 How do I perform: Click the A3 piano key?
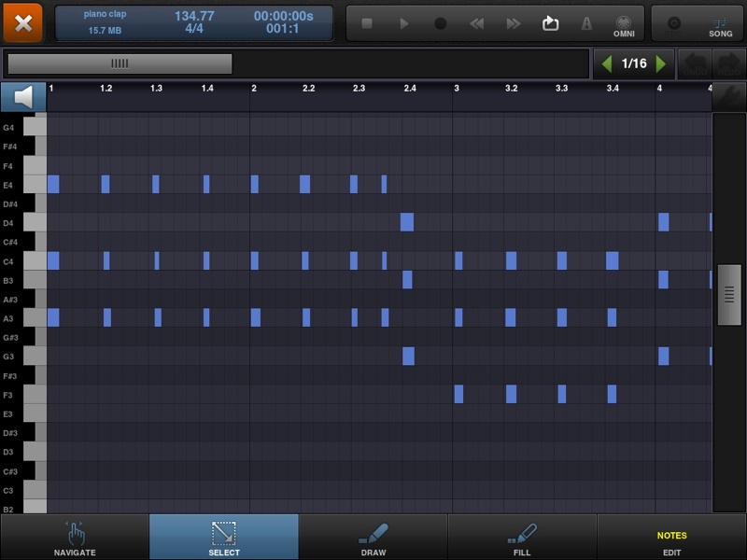pyautogui.click(x=35, y=317)
